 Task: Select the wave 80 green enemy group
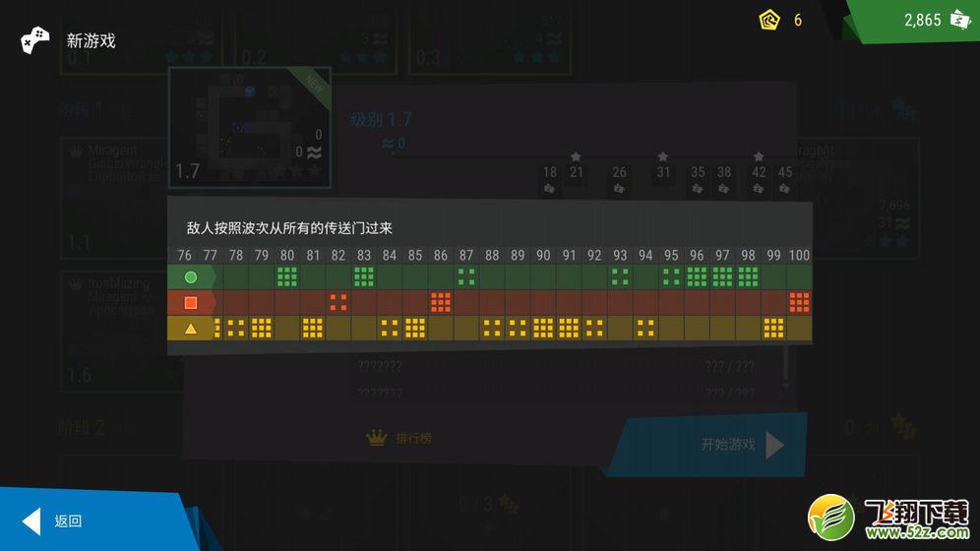(287, 276)
